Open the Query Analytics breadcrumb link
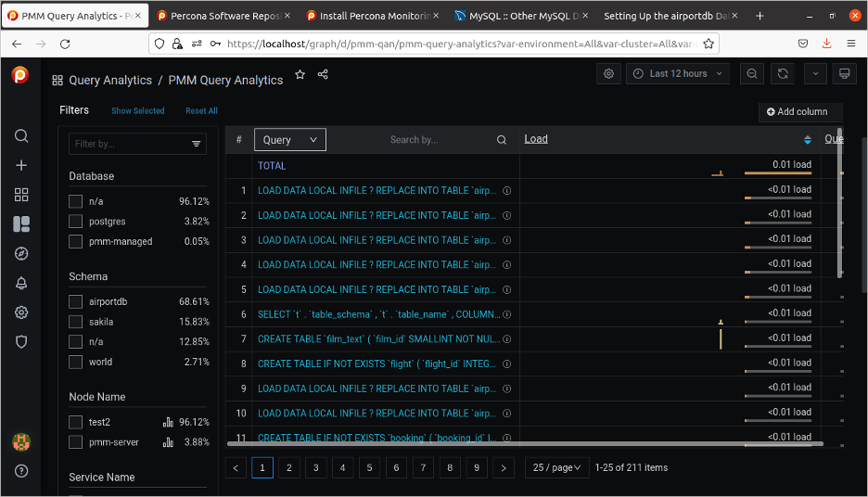The width and height of the screenshot is (868, 497). coord(110,81)
